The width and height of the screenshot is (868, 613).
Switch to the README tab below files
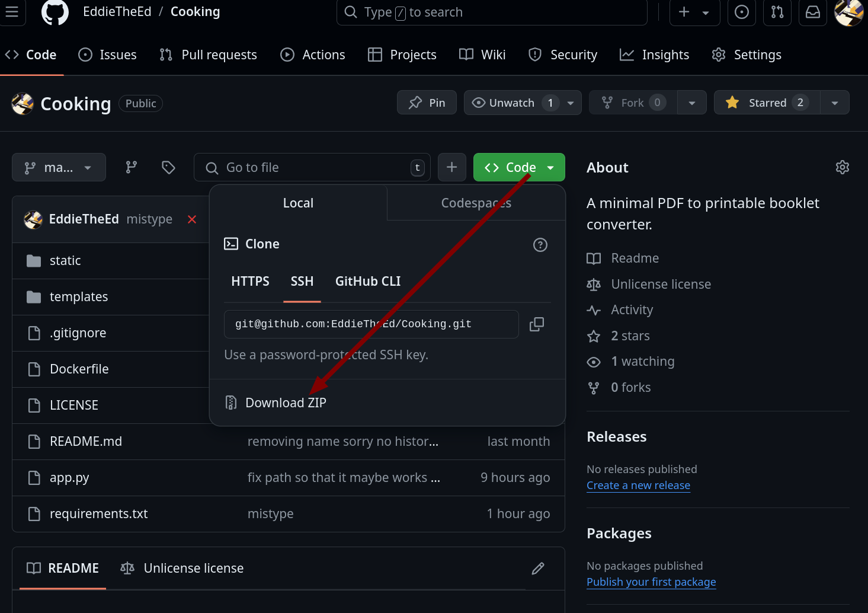[x=63, y=568]
